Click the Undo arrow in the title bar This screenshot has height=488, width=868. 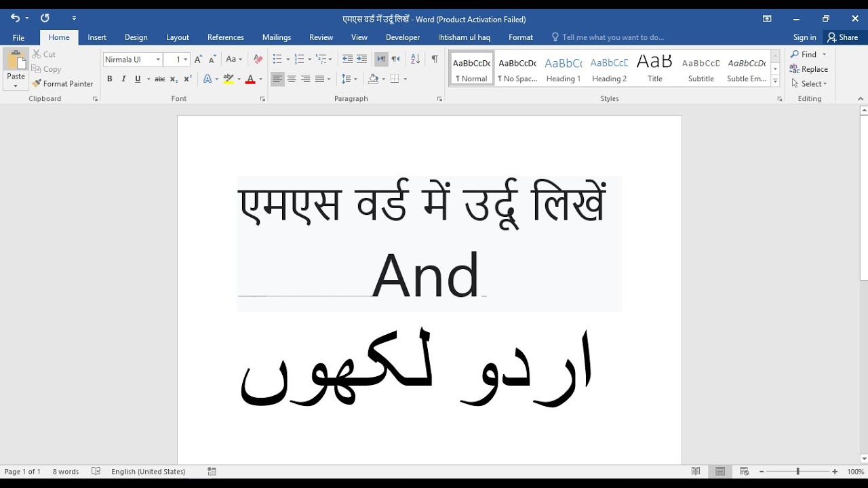(x=15, y=18)
